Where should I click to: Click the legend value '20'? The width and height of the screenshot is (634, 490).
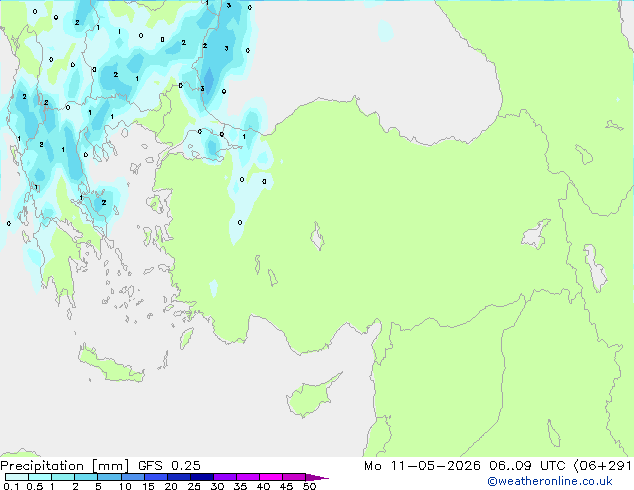(x=171, y=486)
